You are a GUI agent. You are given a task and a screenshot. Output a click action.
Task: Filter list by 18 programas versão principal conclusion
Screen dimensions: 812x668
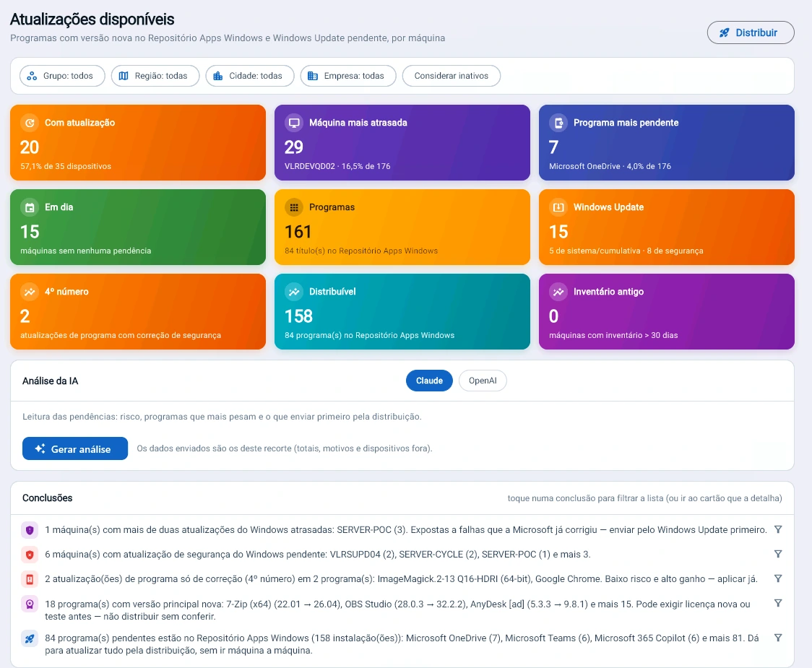(x=778, y=603)
